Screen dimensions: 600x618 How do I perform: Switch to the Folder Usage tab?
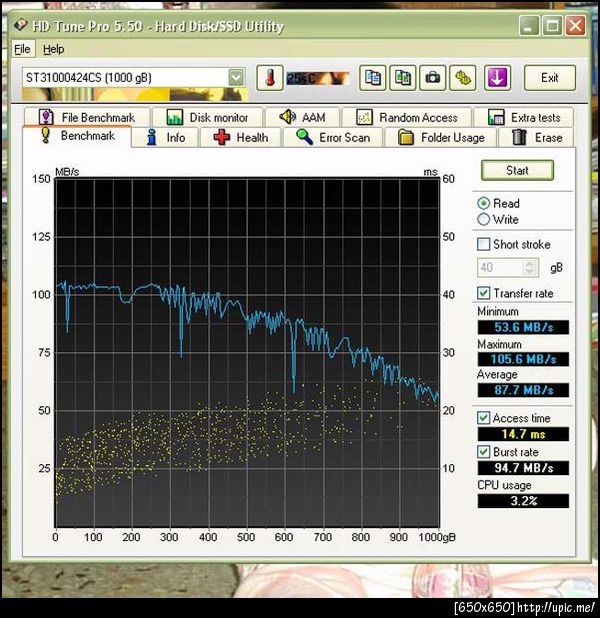pyautogui.click(x=440, y=138)
